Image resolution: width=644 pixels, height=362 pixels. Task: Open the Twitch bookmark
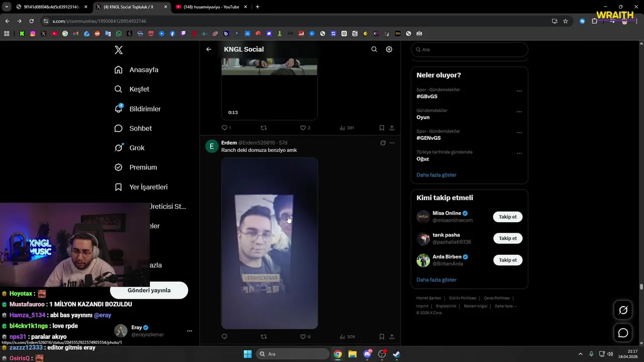(183, 34)
